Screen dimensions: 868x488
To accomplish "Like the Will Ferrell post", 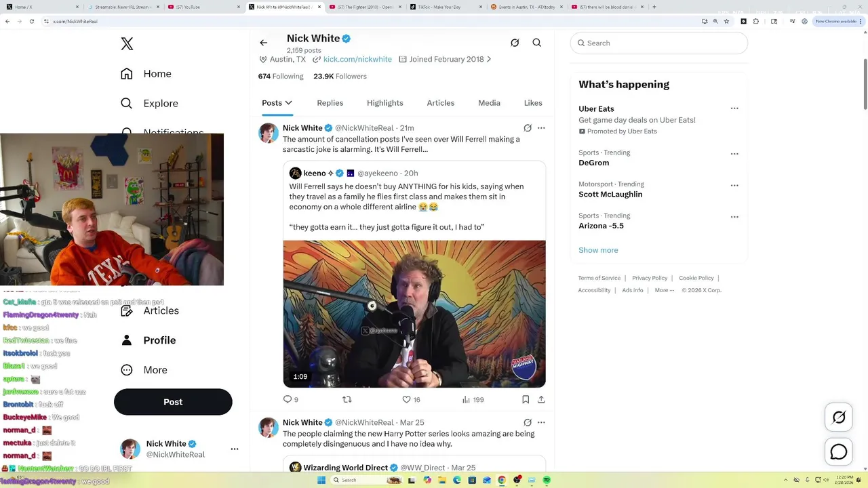I will click(x=411, y=400).
